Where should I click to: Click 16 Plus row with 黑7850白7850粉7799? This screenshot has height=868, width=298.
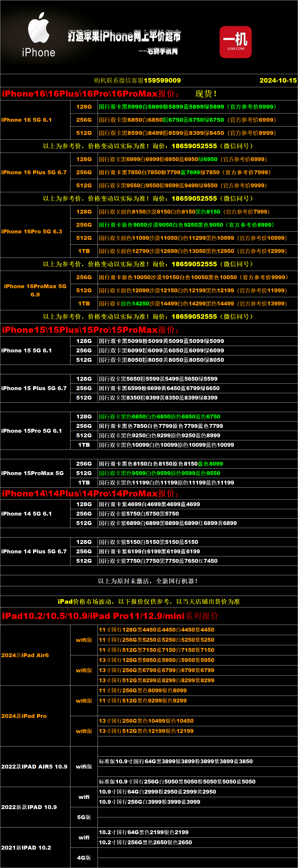coord(198,173)
